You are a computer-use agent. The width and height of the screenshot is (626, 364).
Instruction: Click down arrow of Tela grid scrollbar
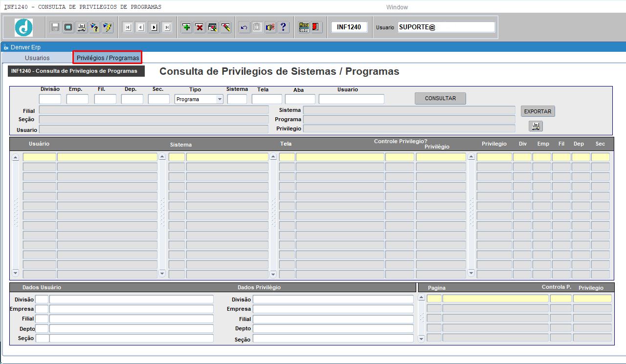point(273,274)
